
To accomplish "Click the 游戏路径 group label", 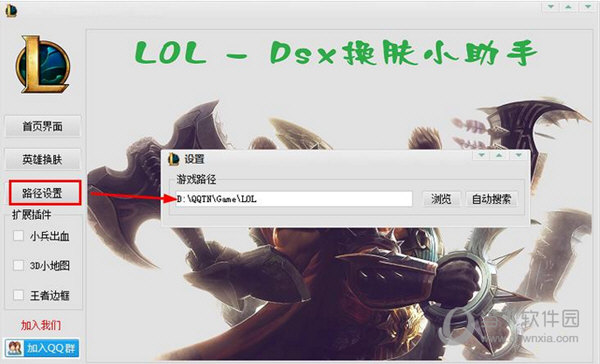I will [196, 179].
